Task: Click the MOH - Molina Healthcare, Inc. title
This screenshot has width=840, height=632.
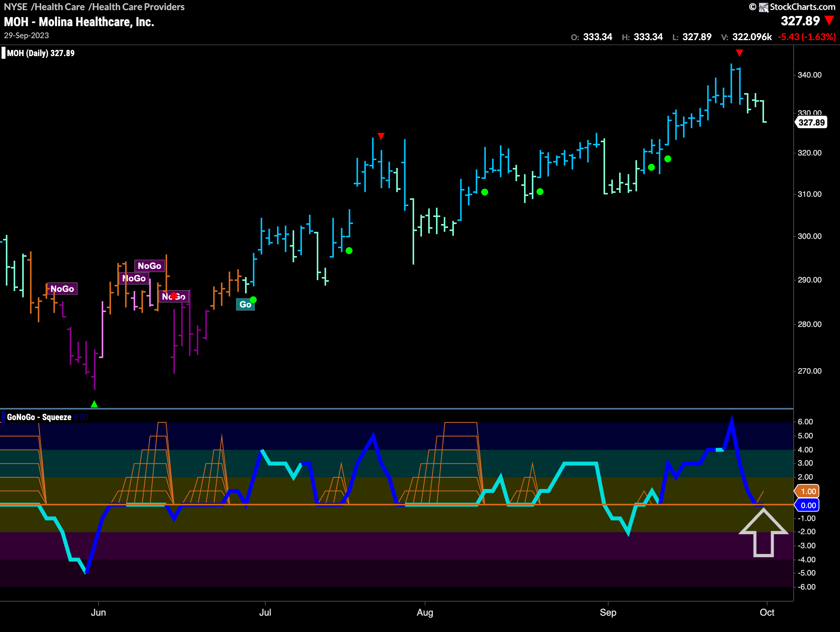Action: (79, 22)
